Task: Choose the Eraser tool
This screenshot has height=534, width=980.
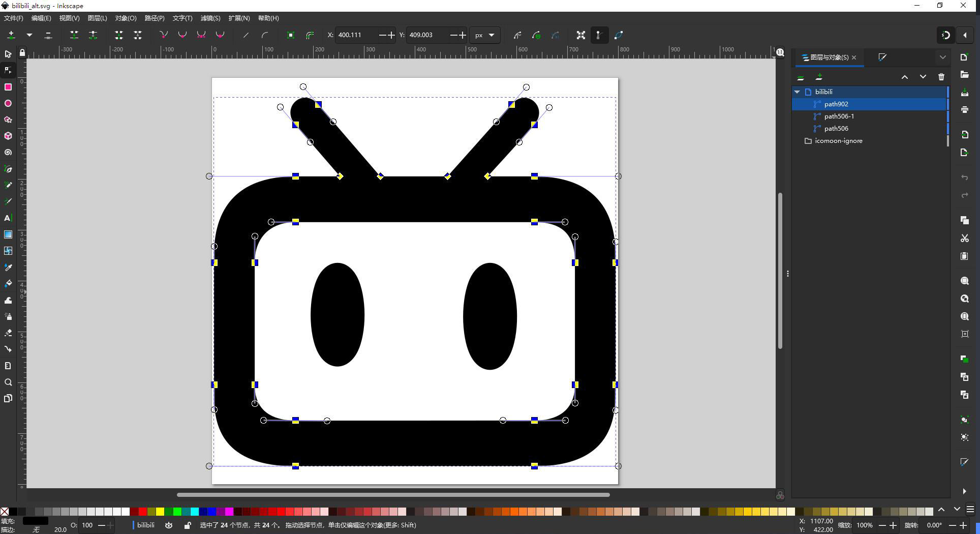Action: (x=8, y=333)
